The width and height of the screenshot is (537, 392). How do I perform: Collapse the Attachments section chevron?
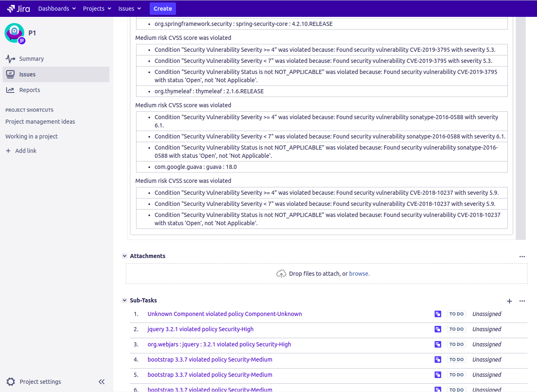(125, 256)
